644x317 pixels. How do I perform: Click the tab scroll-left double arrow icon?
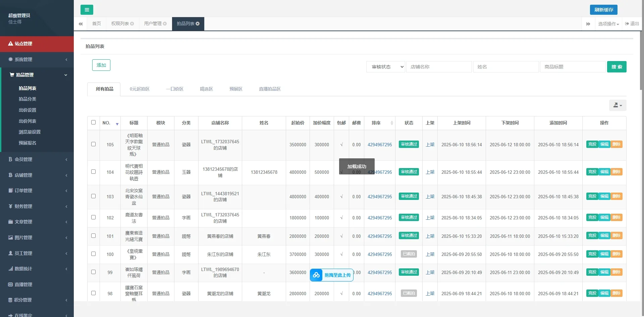click(80, 24)
